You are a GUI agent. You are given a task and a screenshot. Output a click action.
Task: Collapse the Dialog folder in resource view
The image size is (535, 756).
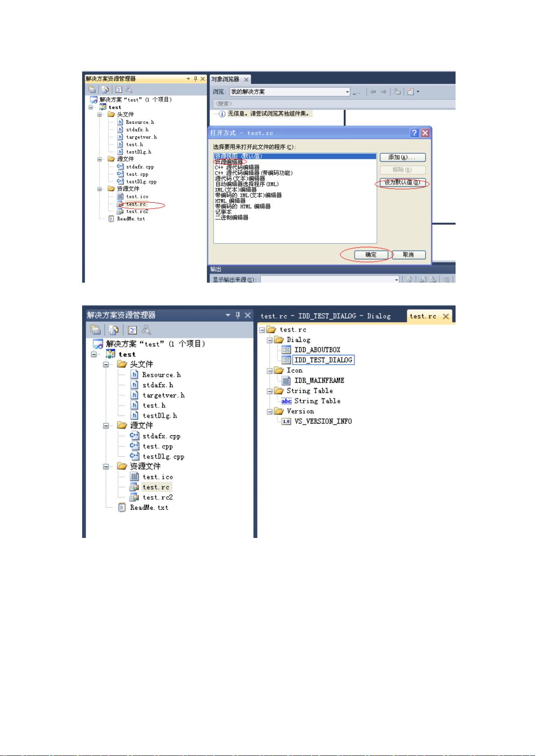click(x=269, y=340)
